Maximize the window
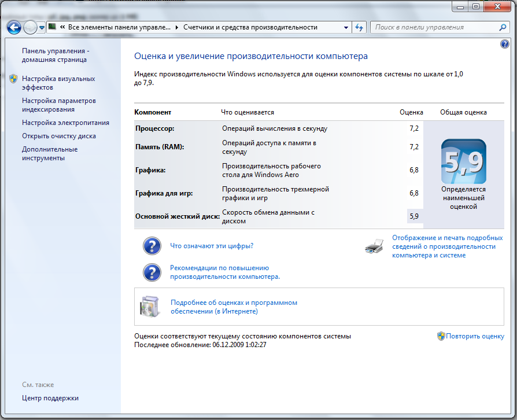 click(476, 6)
